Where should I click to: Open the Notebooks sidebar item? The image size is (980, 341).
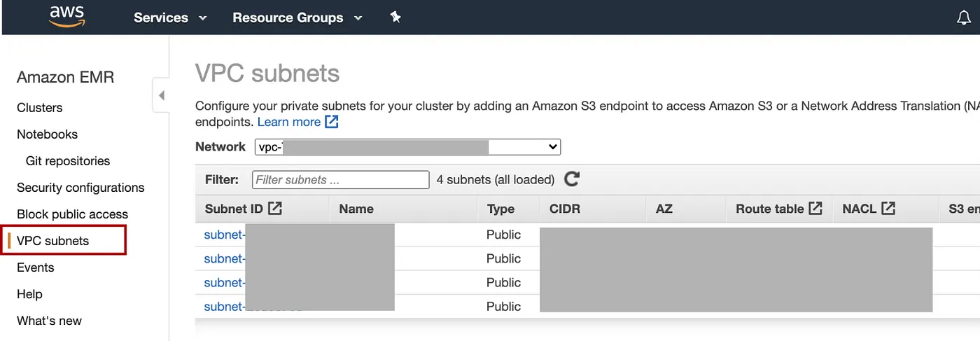coord(47,134)
